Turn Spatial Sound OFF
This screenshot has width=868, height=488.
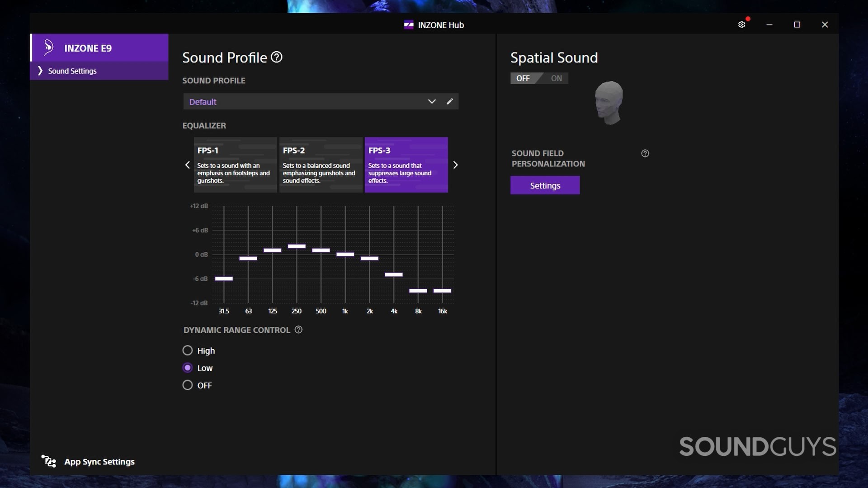pyautogui.click(x=523, y=79)
